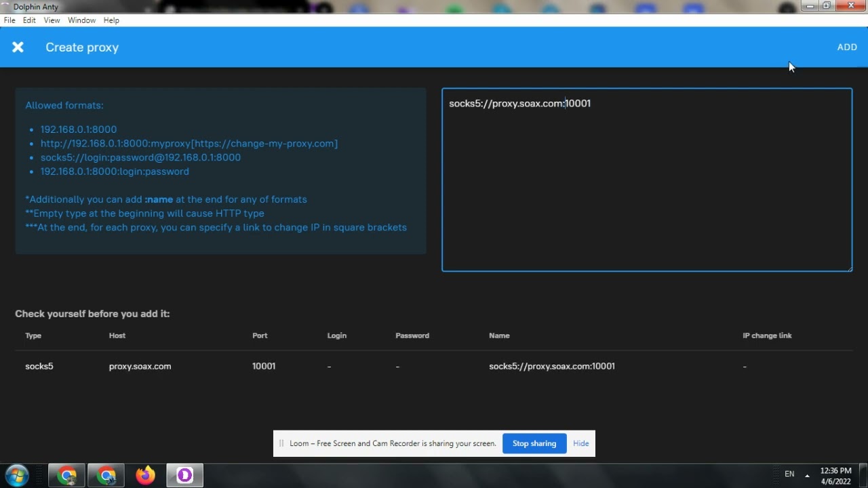Click the 'Empty type' HTTP note
The width and height of the screenshot is (868, 488).
click(144, 213)
